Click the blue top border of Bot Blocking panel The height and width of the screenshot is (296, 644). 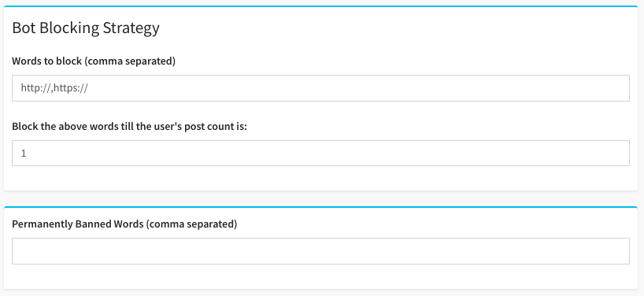coord(320,6)
